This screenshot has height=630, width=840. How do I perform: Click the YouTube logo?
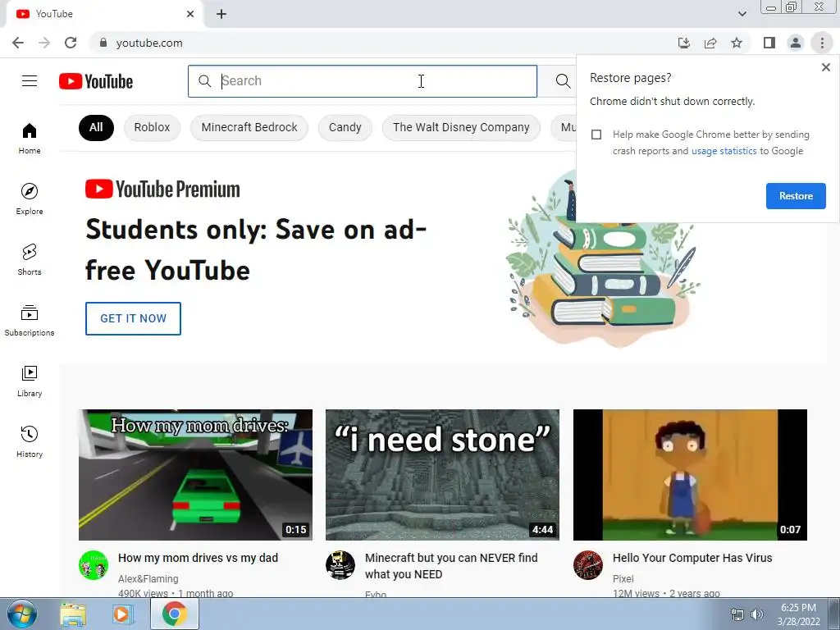(x=96, y=81)
